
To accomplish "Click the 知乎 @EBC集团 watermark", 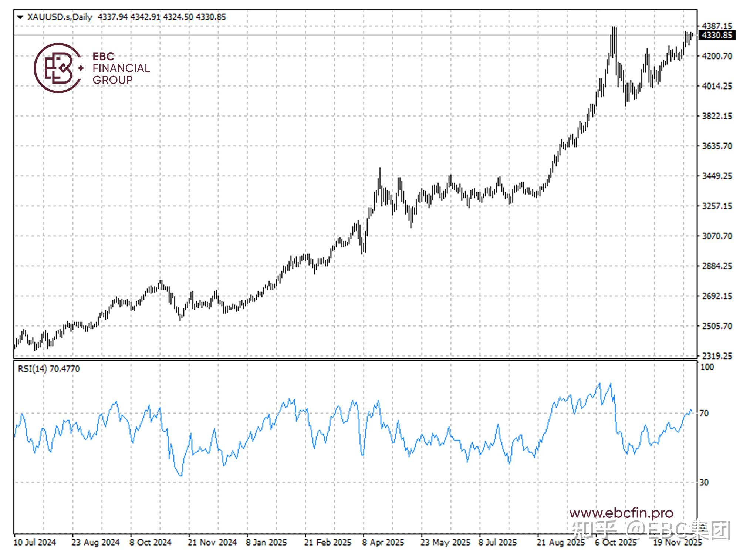I will (651, 530).
